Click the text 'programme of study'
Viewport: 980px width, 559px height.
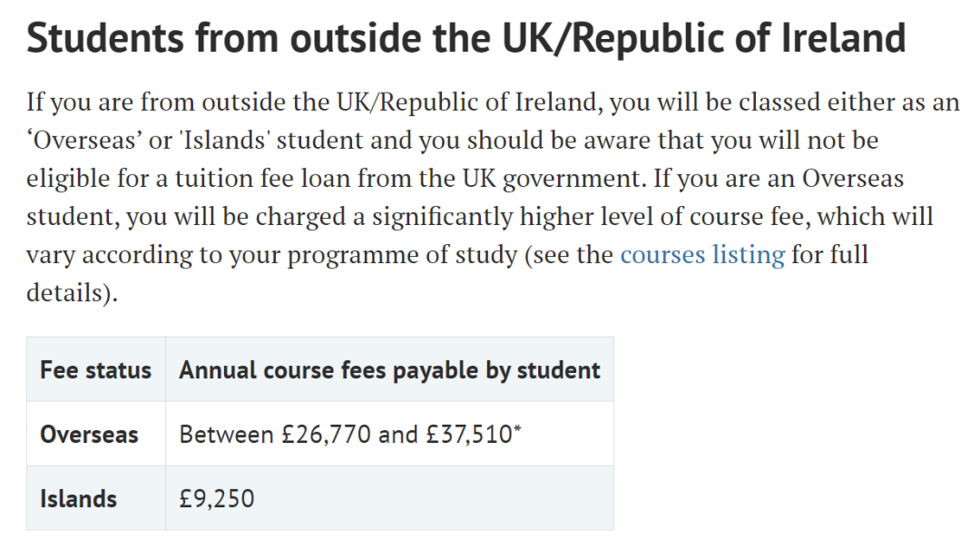tap(403, 254)
